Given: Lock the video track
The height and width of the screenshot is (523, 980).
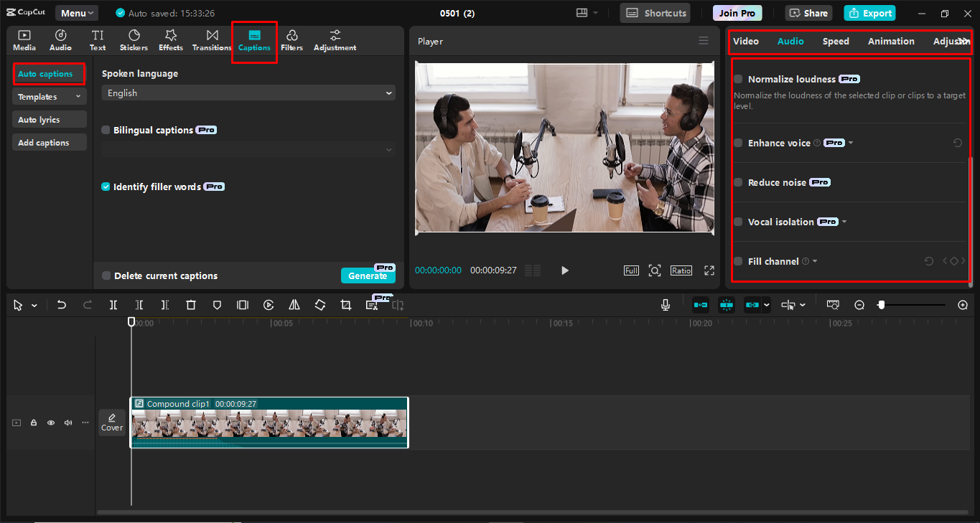Looking at the screenshot, I should pyautogui.click(x=34, y=423).
